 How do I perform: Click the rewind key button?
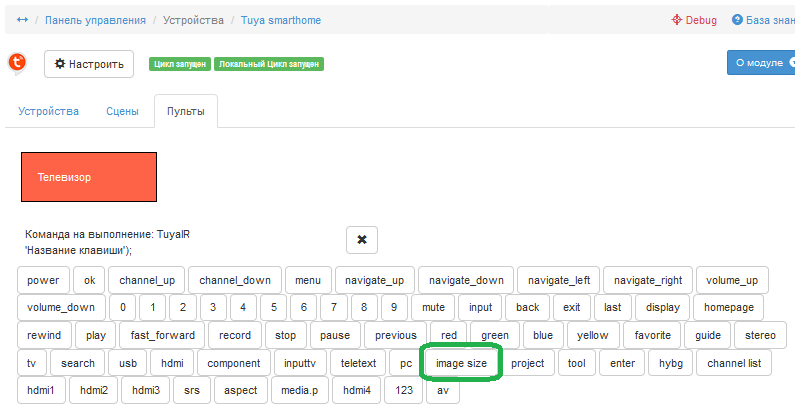(44, 335)
